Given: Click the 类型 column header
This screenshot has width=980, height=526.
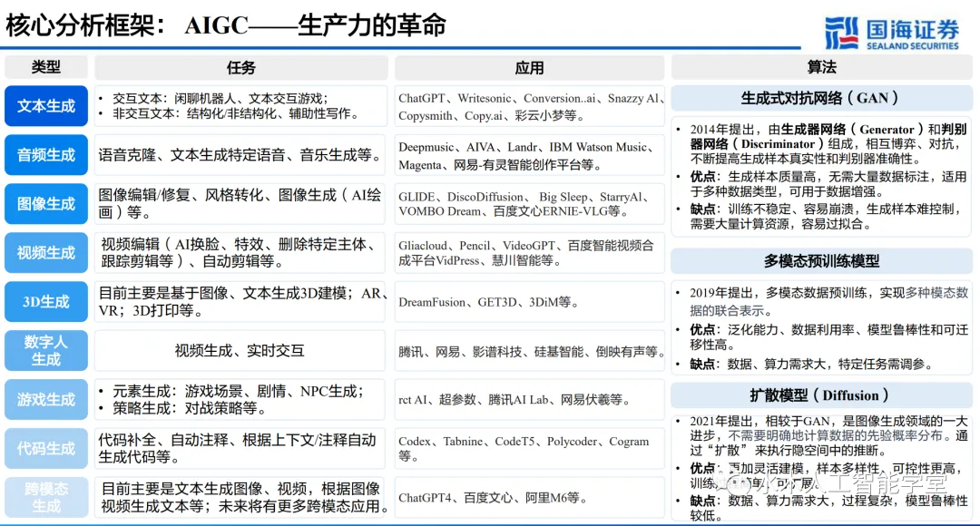Looking at the screenshot, I should (46, 67).
